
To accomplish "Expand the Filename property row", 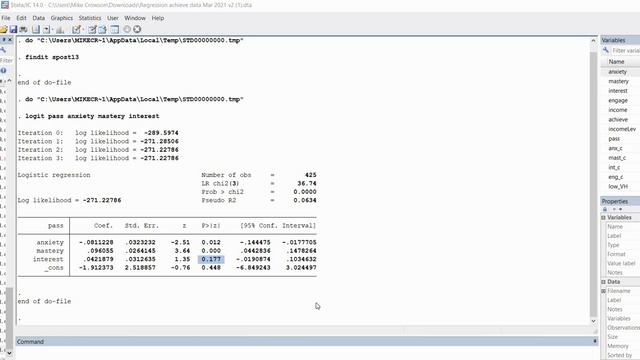I will pos(603,291).
